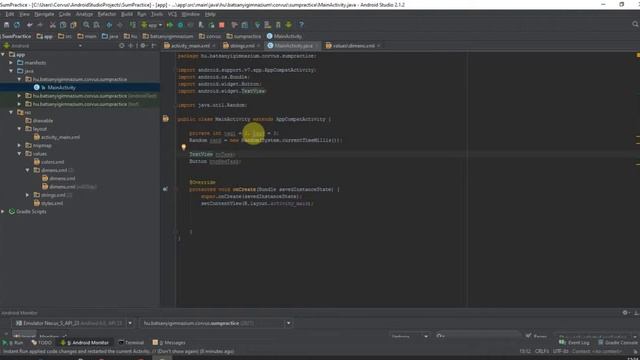The image size is (640, 360).
Task: Switch to values\dimens.xml editor tab
Action: 353,46
